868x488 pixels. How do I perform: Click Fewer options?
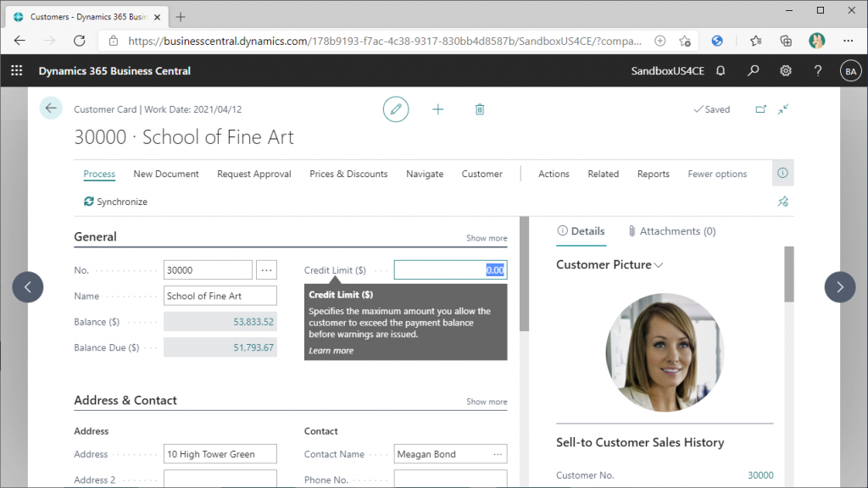click(x=717, y=174)
